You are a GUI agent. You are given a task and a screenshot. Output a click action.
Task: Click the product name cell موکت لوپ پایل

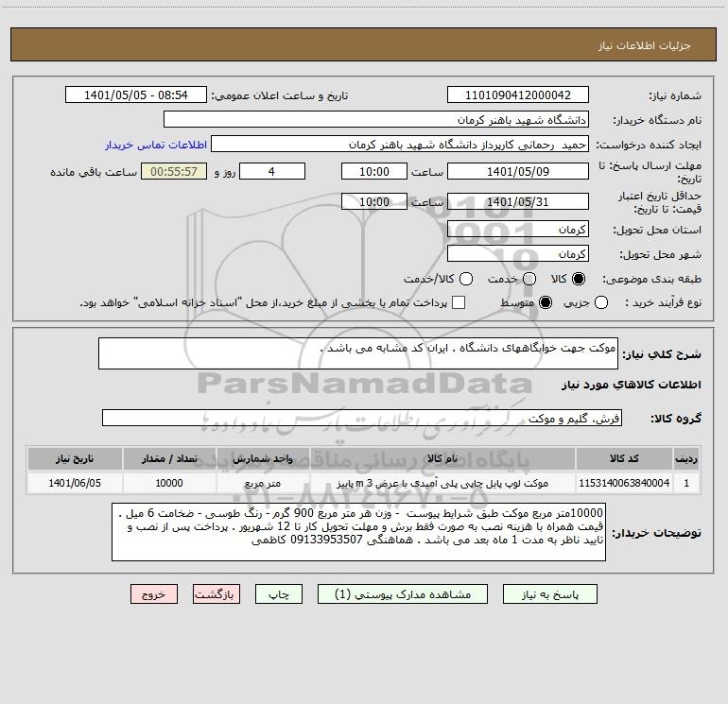[x=442, y=483]
